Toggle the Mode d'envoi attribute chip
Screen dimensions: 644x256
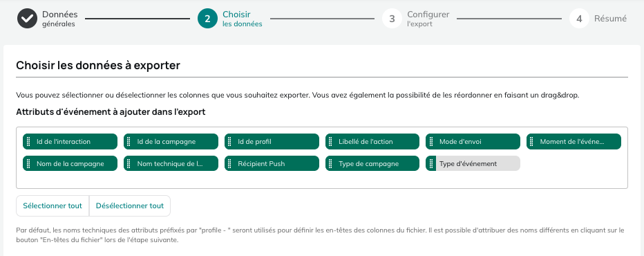(x=473, y=142)
